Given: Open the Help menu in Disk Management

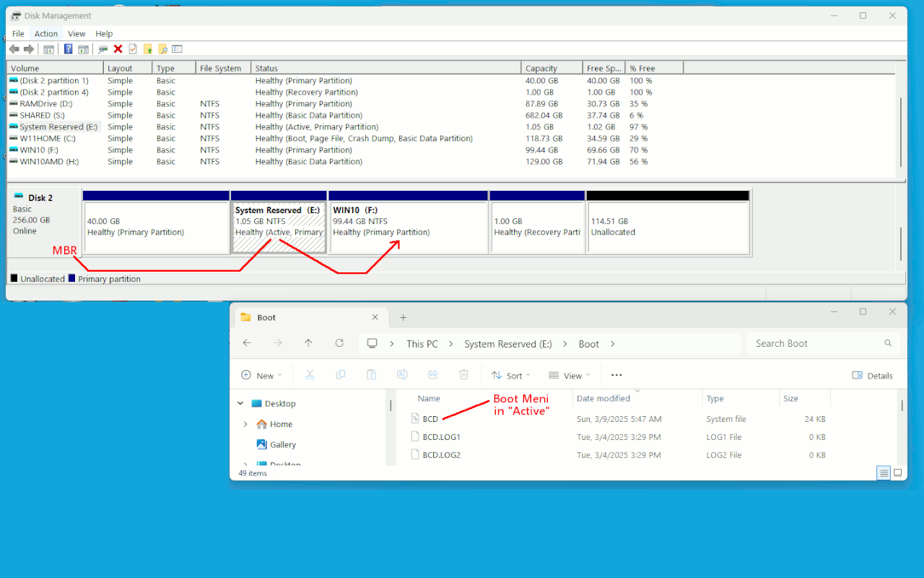Looking at the screenshot, I should point(104,33).
